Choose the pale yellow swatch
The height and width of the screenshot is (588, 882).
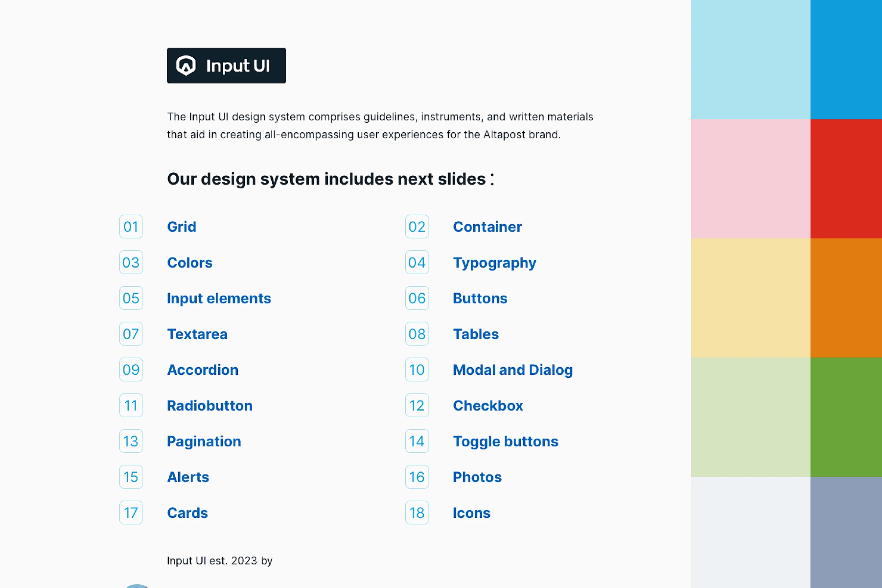pyautogui.click(x=751, y=298)
